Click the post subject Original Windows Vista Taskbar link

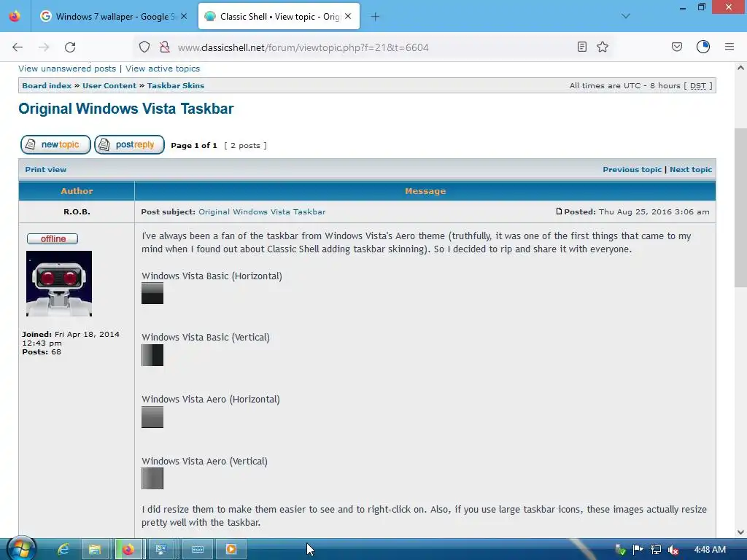(262, 212)
